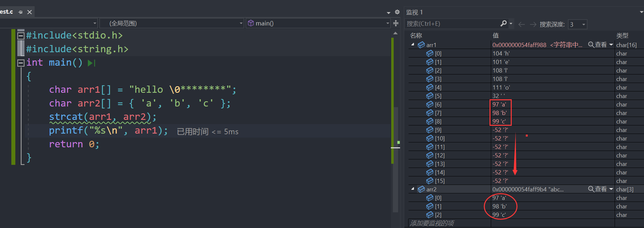Click the arr1 [7] element icon
This screenshot has width=644, height=228.
(430, 113)
